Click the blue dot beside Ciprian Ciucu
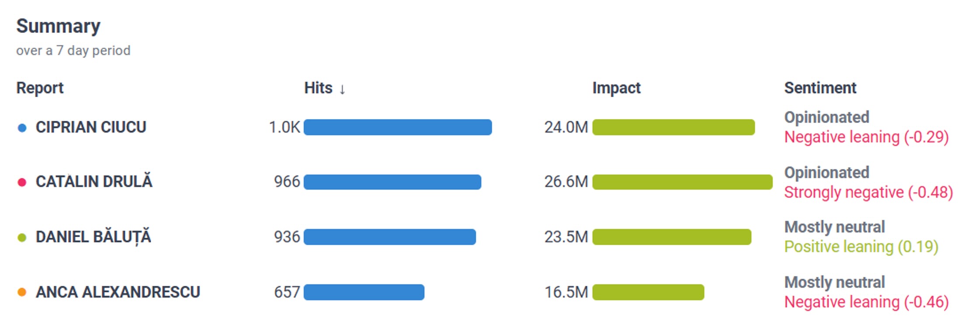Image resolution: width=980 pixels, height=323 pixels. (22, 128)
